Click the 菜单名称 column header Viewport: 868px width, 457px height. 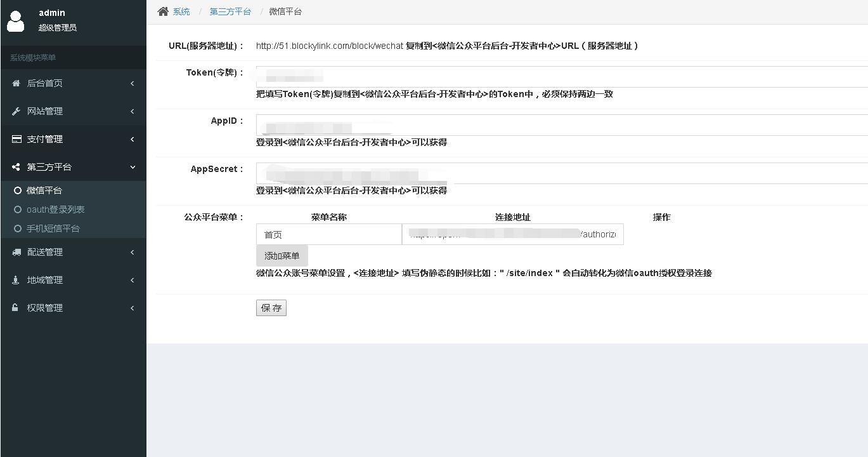[x=329, y=217]
